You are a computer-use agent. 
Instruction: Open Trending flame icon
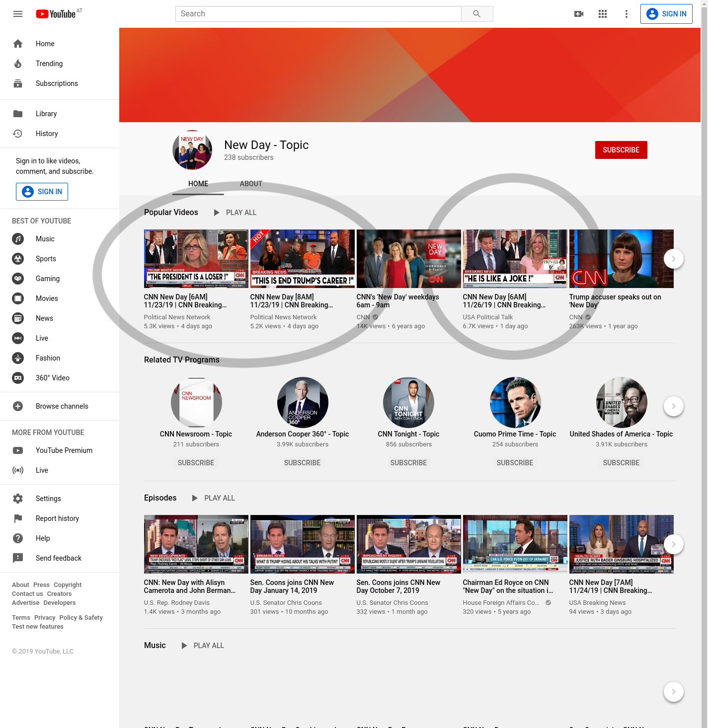tap(18, 64)
